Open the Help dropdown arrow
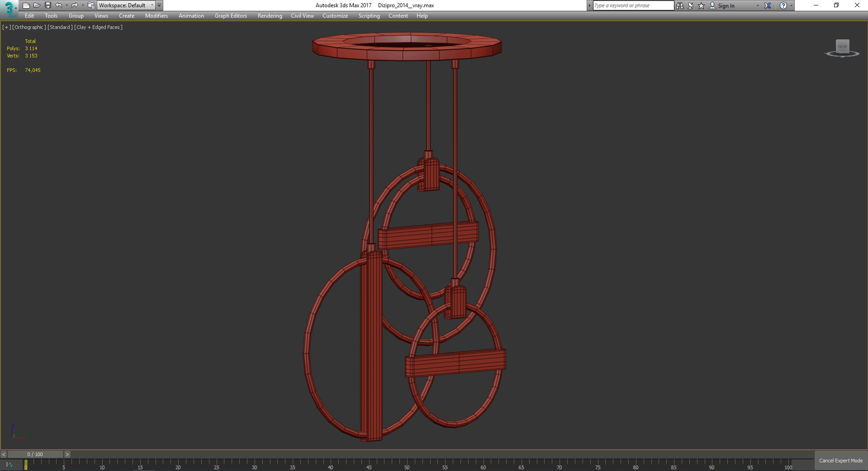 (x=791, y=5)
